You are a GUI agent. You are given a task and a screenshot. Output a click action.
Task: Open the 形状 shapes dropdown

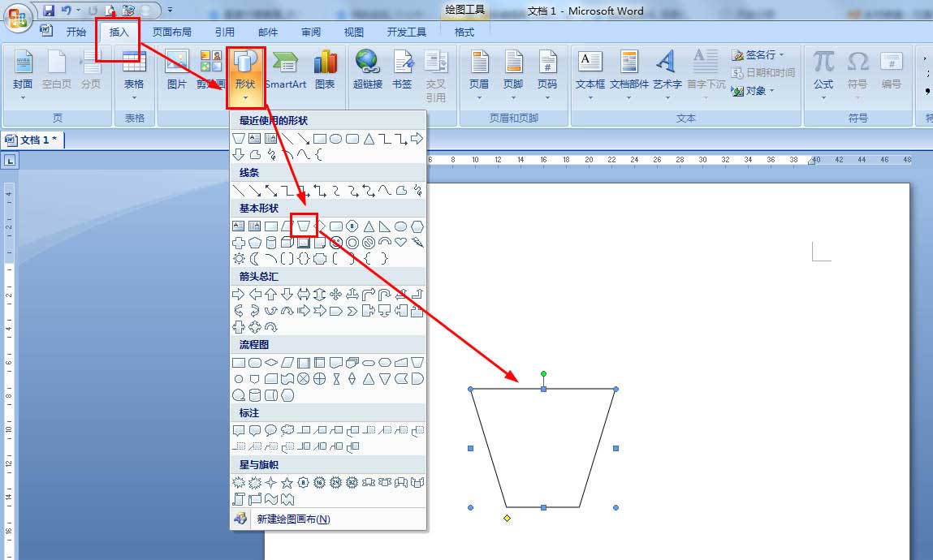[x=245, y=77]
